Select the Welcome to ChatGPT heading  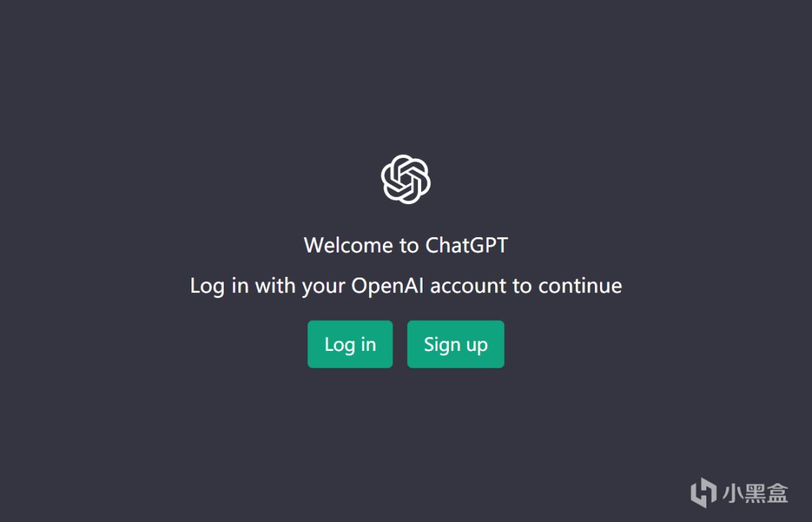click(x=406, y=245)
